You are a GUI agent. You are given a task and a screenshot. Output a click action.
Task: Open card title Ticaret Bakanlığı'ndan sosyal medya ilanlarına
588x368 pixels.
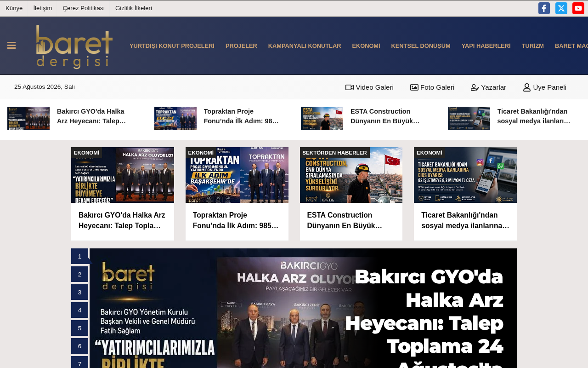click(465, 220)
